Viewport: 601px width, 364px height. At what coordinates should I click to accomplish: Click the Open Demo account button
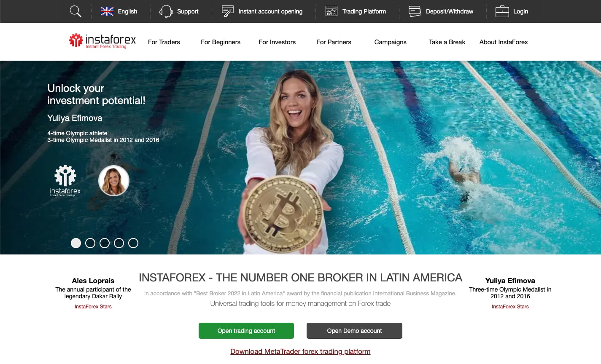(x=354, y=331)
